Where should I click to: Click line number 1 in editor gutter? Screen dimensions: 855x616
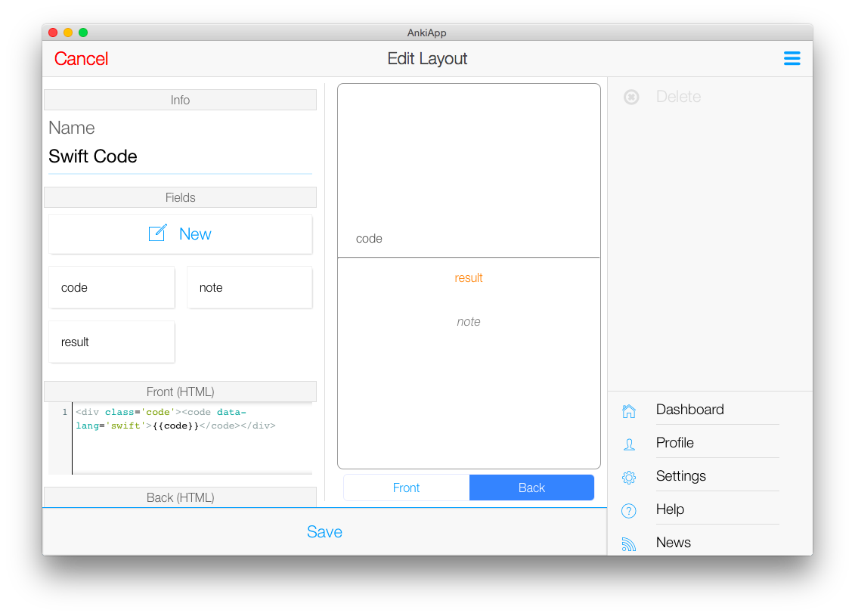(x=64, y=412)
